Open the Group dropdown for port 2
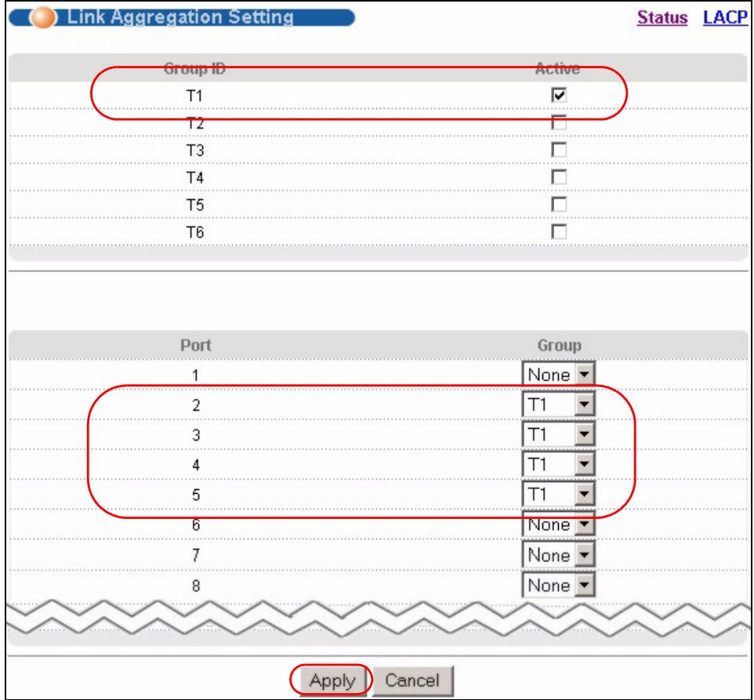 (x=558, y=404)
